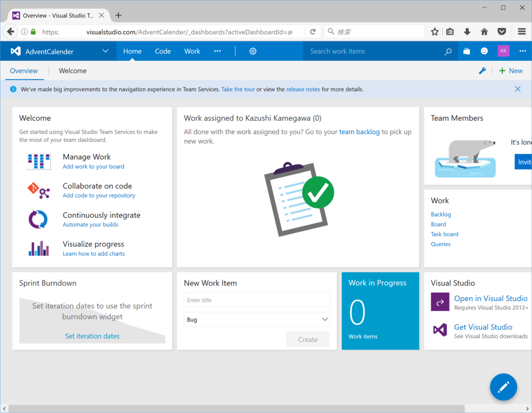Click the New dashboard button
This screenshot has width=532, height=413.
[511, 71]
